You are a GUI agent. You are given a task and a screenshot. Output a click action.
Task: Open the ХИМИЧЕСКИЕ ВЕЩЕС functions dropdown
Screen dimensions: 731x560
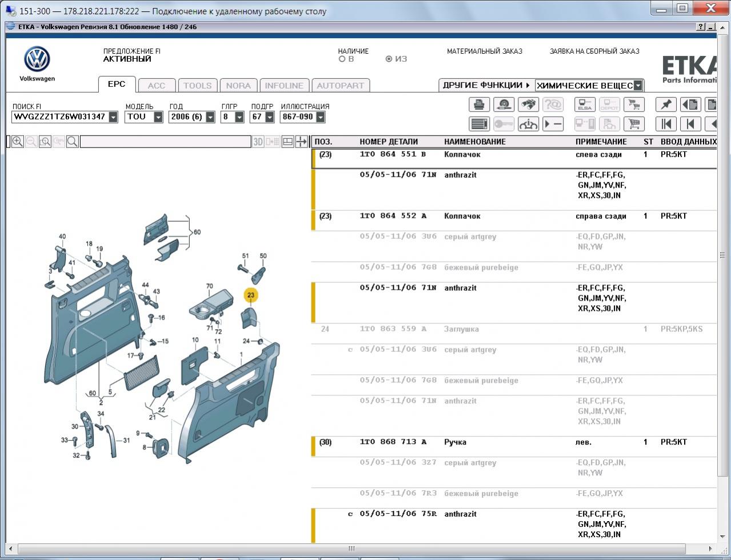click(x=638, y=86)
